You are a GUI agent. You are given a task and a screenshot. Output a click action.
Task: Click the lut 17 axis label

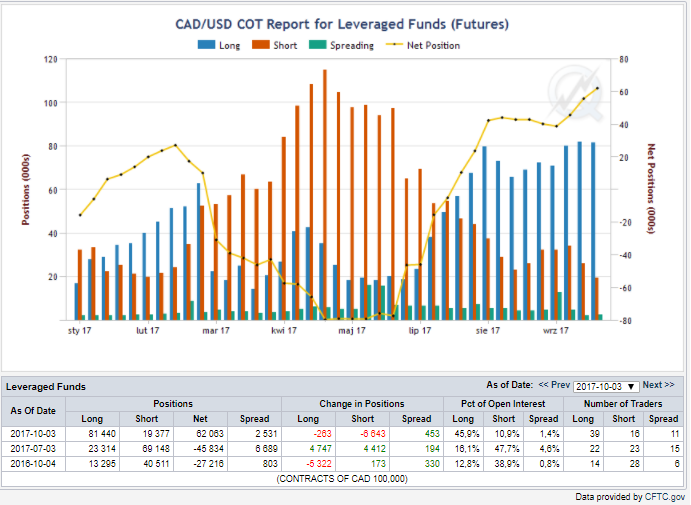pyautogui.click(x=148, y=330)
